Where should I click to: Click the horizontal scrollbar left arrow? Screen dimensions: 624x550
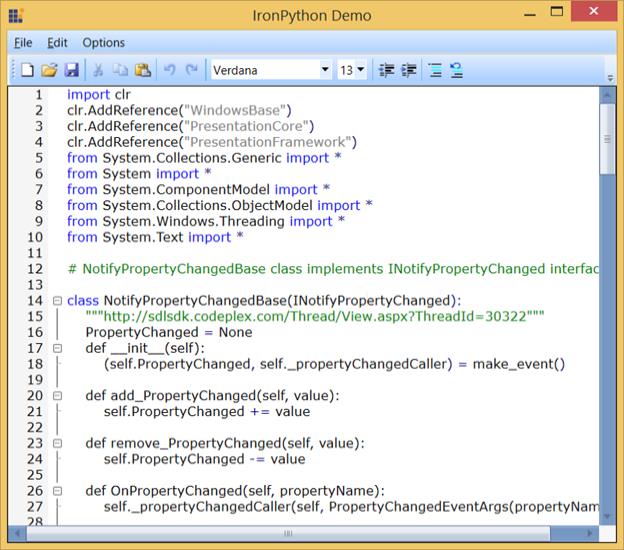click(17, 533)
